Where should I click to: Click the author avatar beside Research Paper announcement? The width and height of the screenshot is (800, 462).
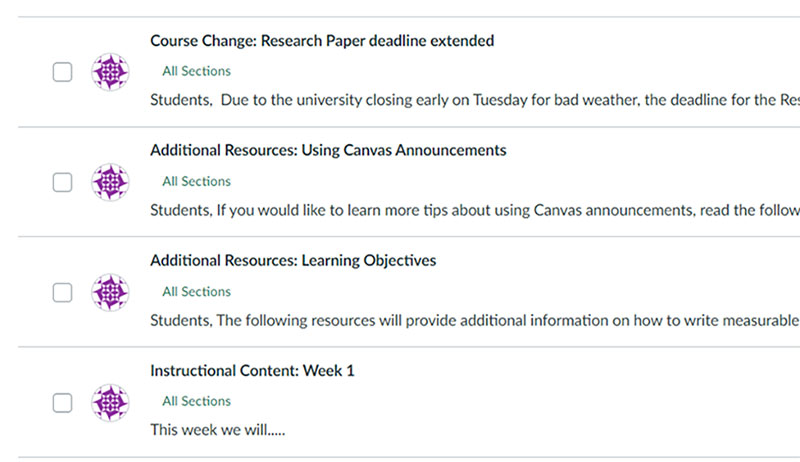110,72
